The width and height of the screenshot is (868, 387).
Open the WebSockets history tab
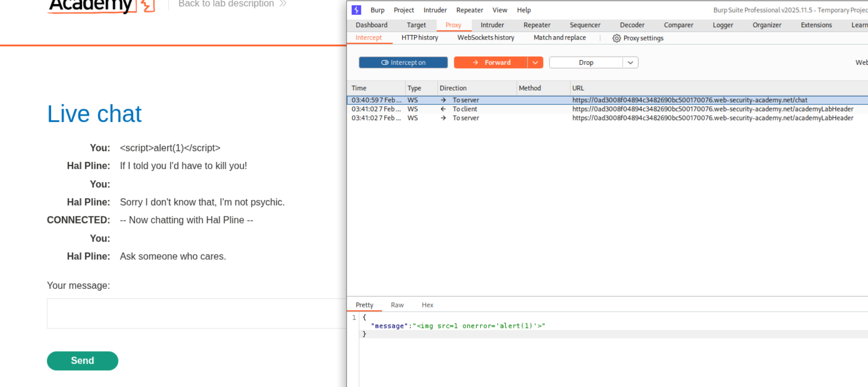coord(485,38)
